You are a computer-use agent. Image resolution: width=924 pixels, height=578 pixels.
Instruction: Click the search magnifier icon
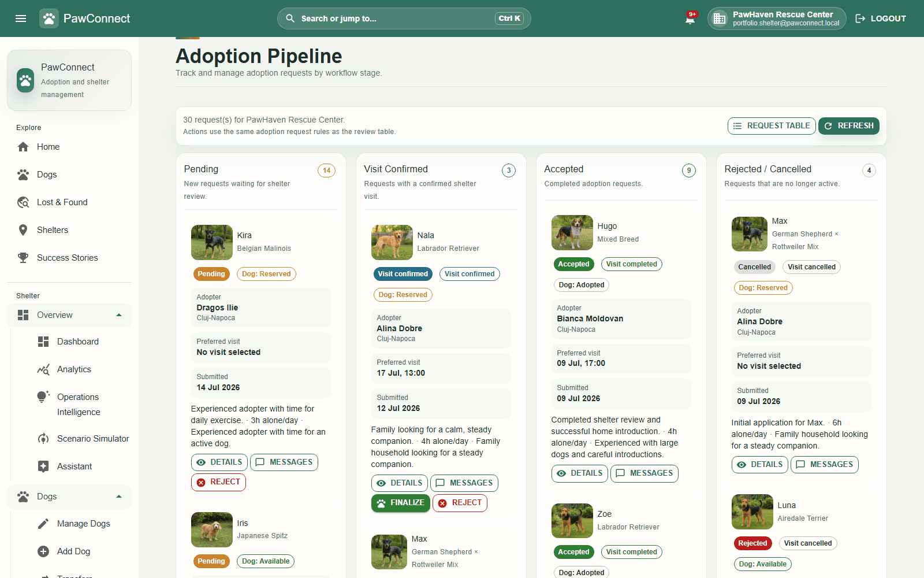[x=290, y=18]
